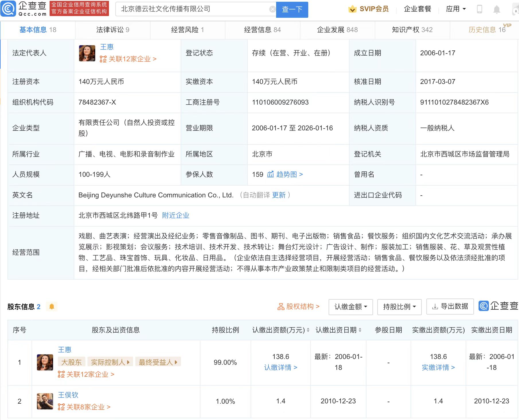
Task: Switch to the 企业发展 tab
Action: pyautogui.click(x=337, y=30)
